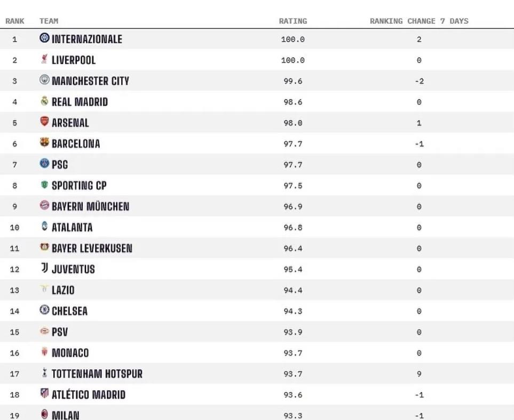This screenshot has width=514, height=420.
Task: Sort table by the Rank column header
Action: pos(15,21)
